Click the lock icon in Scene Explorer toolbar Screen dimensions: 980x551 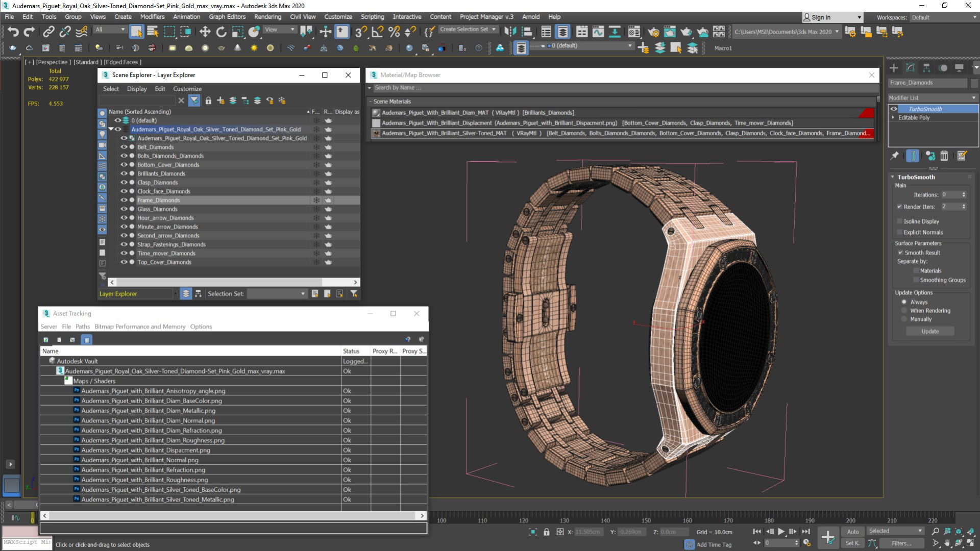click(x=208, y=101)
